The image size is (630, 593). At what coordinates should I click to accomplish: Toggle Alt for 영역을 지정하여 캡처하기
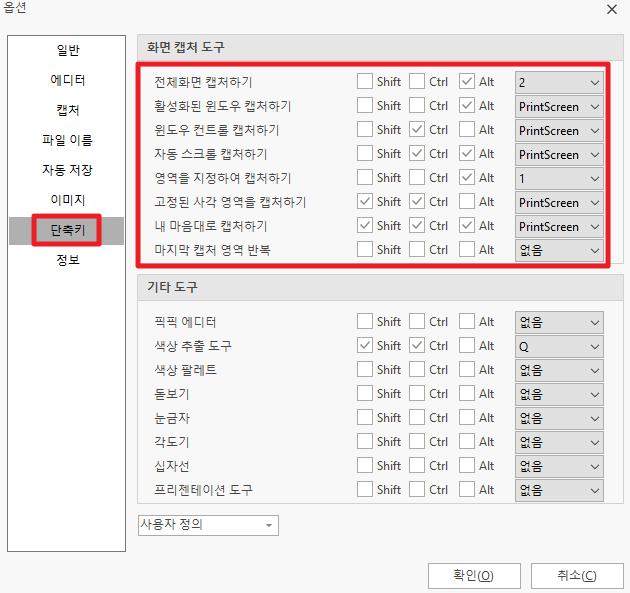(x=467, y=177)
